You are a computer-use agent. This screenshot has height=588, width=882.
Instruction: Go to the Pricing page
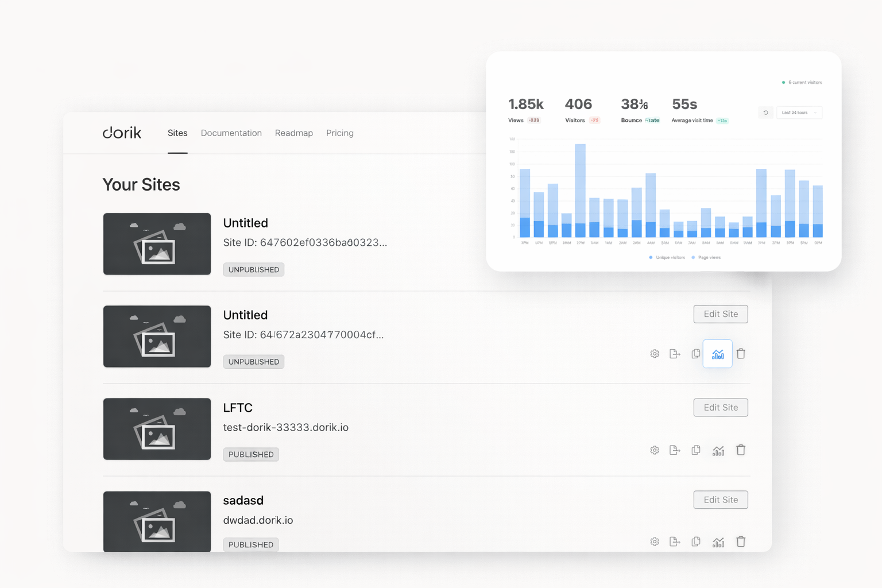click(x=340, y=133)
